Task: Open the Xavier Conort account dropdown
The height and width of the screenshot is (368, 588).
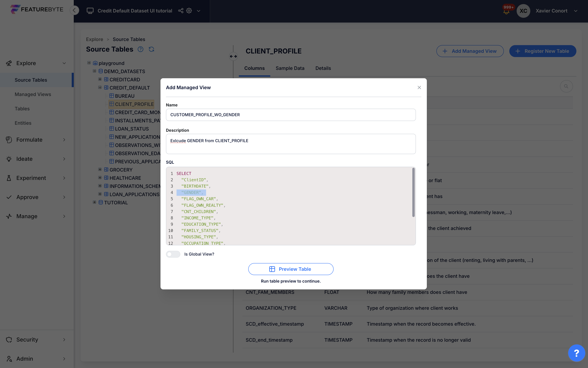Action: tap(576, 11)
